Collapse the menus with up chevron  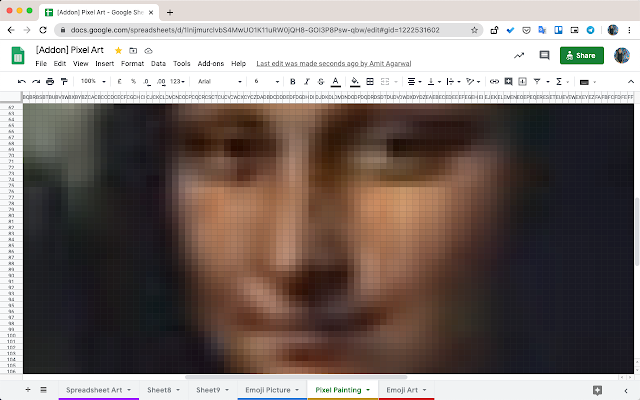(x=631, y=82)
